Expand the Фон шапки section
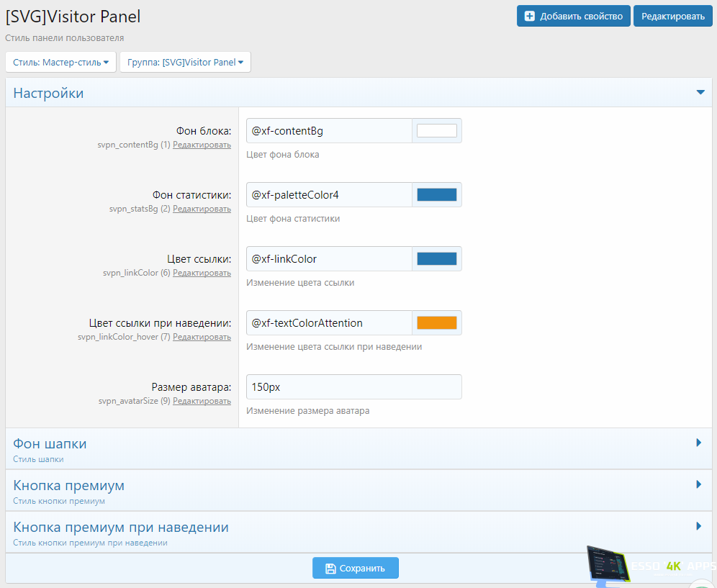Viewport: 717px width, 588px height. pos(698,443)
